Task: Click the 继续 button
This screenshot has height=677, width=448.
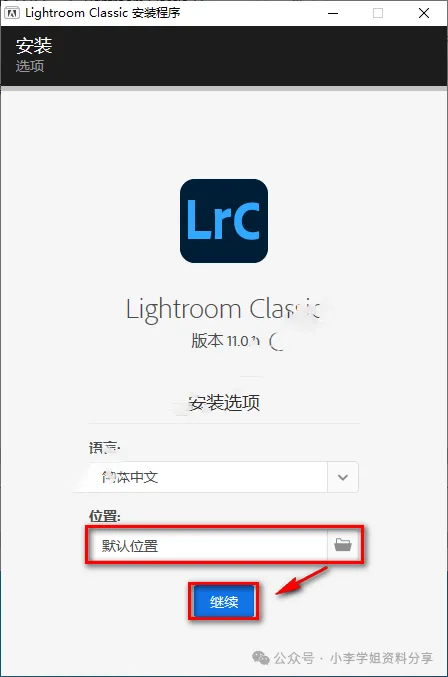Action: click(x=224, y=601)
